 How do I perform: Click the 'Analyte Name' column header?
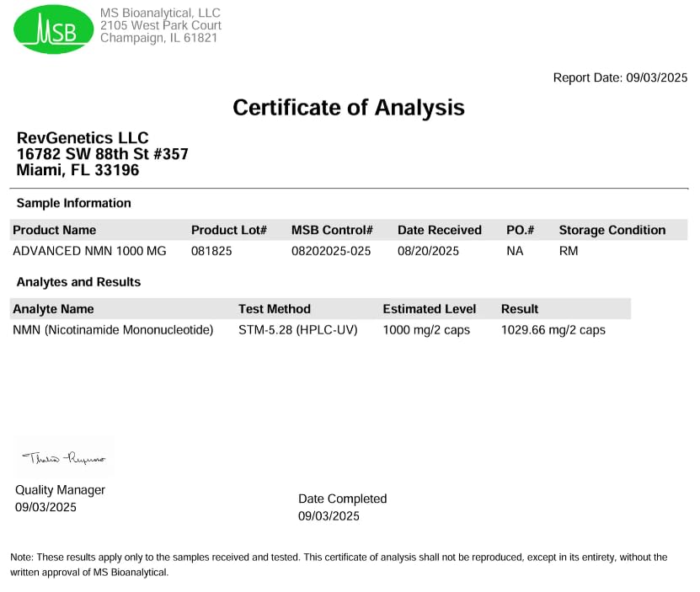(53, 309)
